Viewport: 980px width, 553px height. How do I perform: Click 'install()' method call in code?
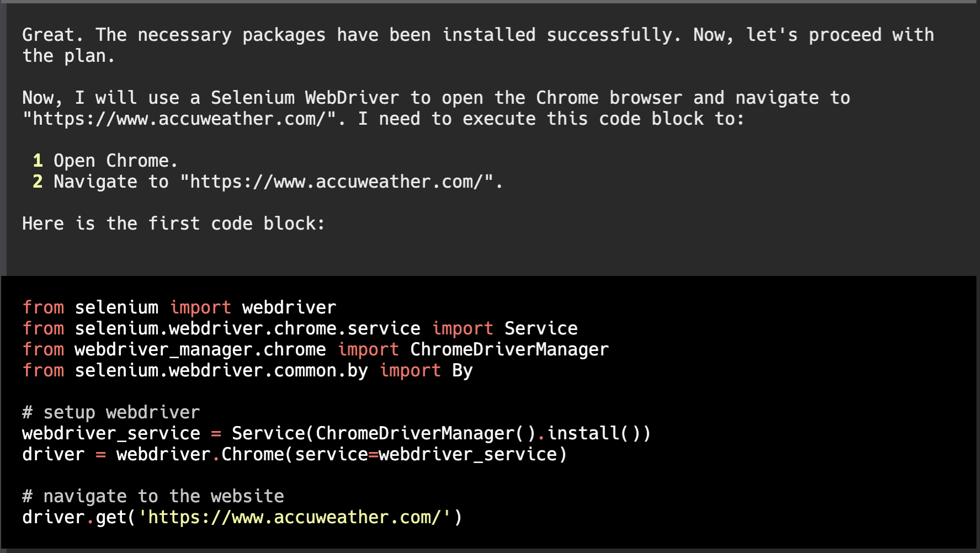[x=594, y=433]
